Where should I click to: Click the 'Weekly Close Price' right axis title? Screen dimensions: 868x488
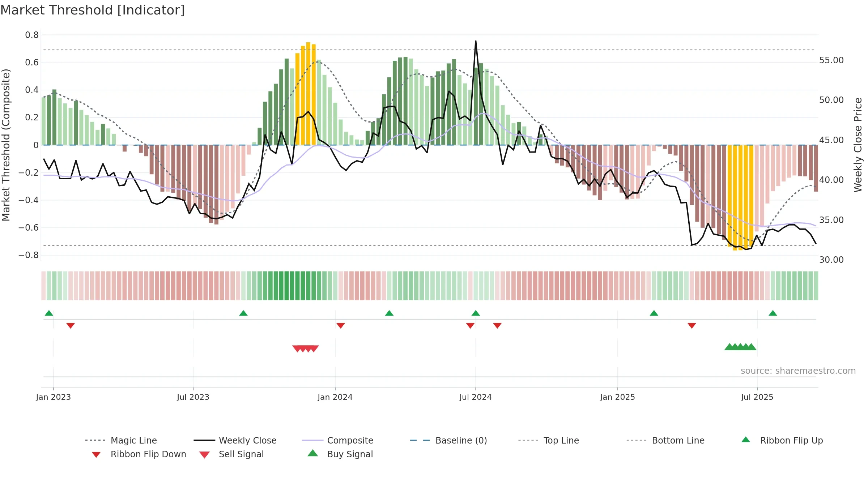click(858, 145)
